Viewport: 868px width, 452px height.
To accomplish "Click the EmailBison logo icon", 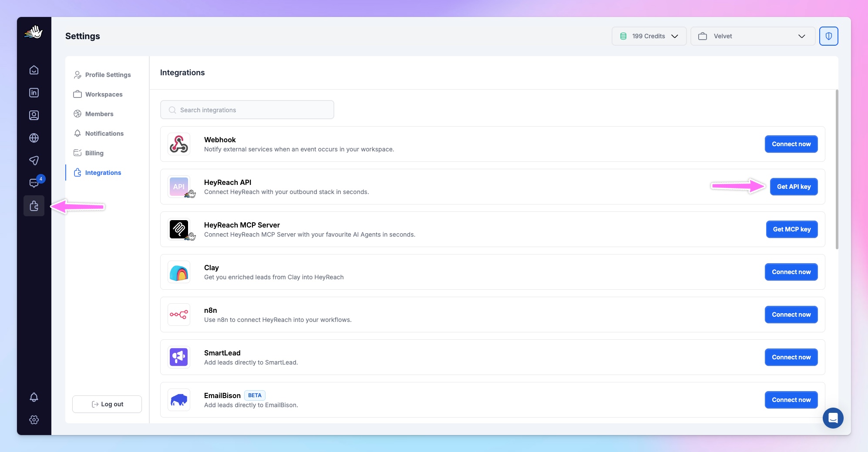I will pos(179,400).
